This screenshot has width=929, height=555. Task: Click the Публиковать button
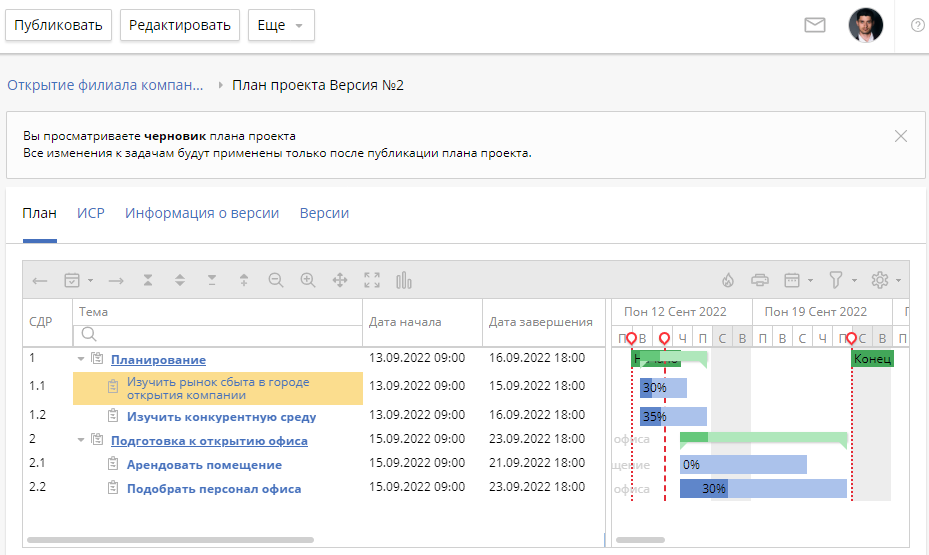pyautogui.click(x=58, y=25)
